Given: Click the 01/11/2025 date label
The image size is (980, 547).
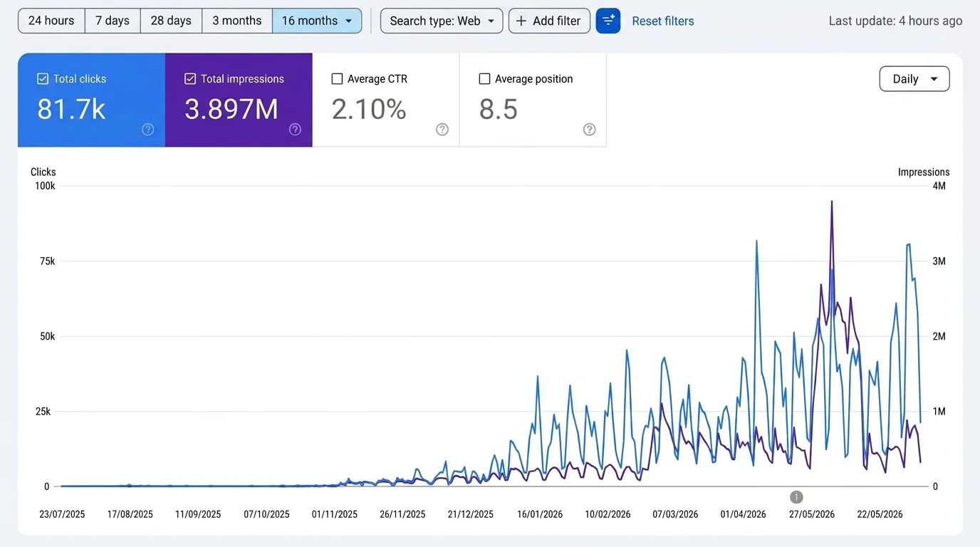Looking at the screenshot, I should (x=335, y=514).
